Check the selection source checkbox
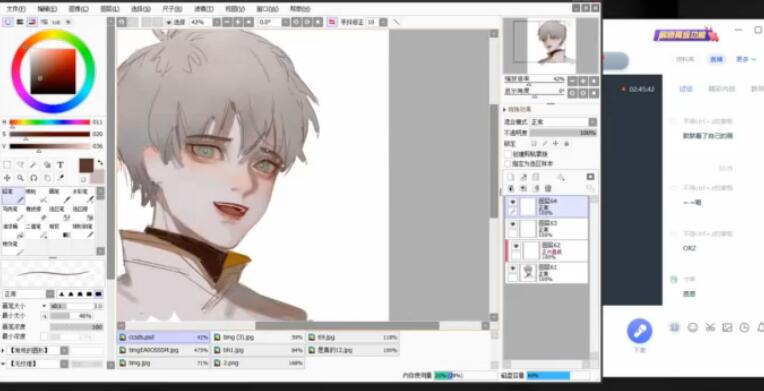Screen dimensions: 764x391 (508, 164)
